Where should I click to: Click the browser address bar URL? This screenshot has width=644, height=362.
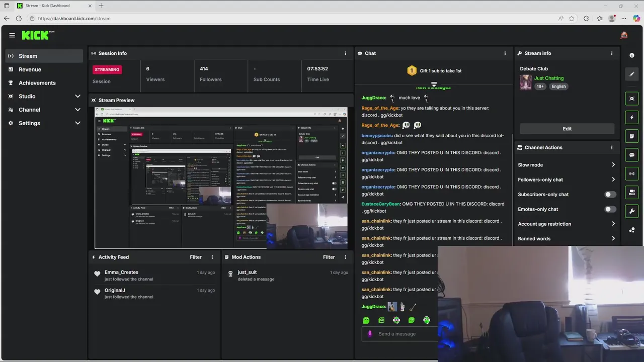pos(74,18)
